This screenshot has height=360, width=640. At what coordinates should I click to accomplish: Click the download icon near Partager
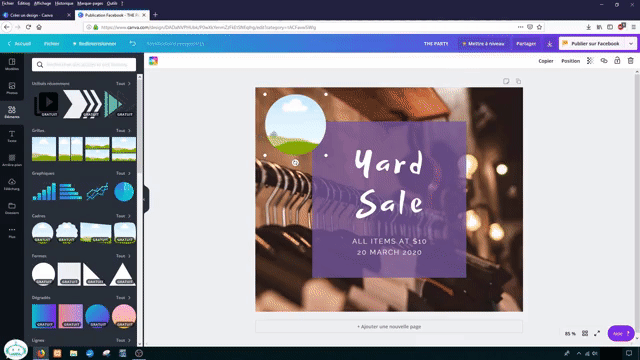pos(549,44)
